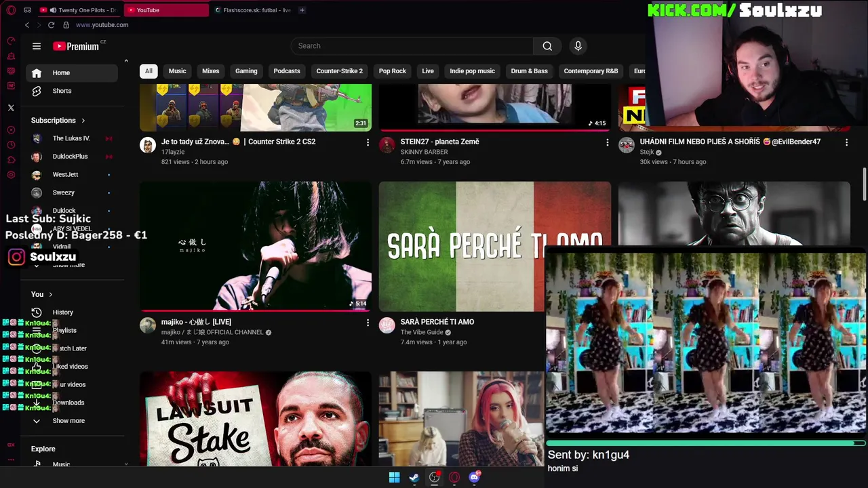Open video title Je to tady už Znova
The width and height of the screenshot is (868, 488).
click(x=238, y=142)
